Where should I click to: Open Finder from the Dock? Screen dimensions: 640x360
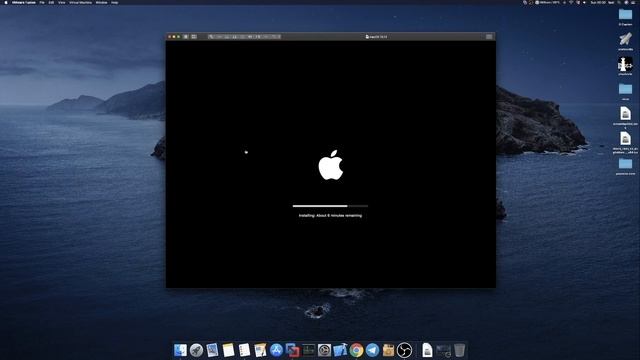click(180, 350)
